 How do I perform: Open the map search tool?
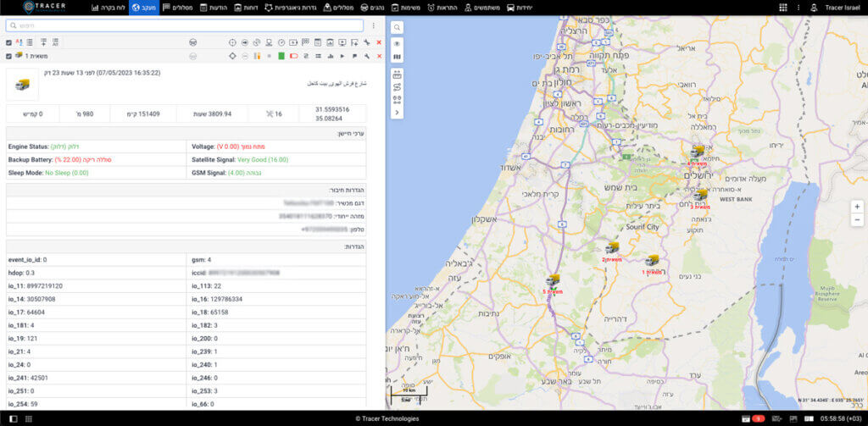[397, 27]
